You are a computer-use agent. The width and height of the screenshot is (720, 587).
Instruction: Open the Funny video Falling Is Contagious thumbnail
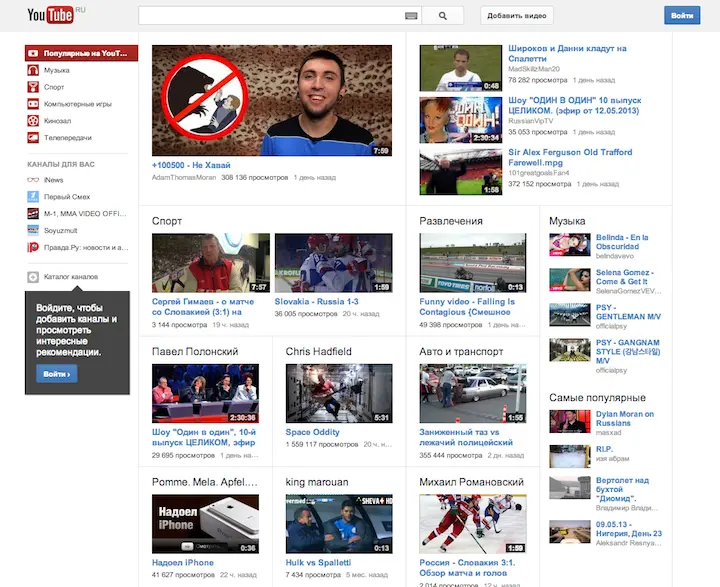(472, 263)
